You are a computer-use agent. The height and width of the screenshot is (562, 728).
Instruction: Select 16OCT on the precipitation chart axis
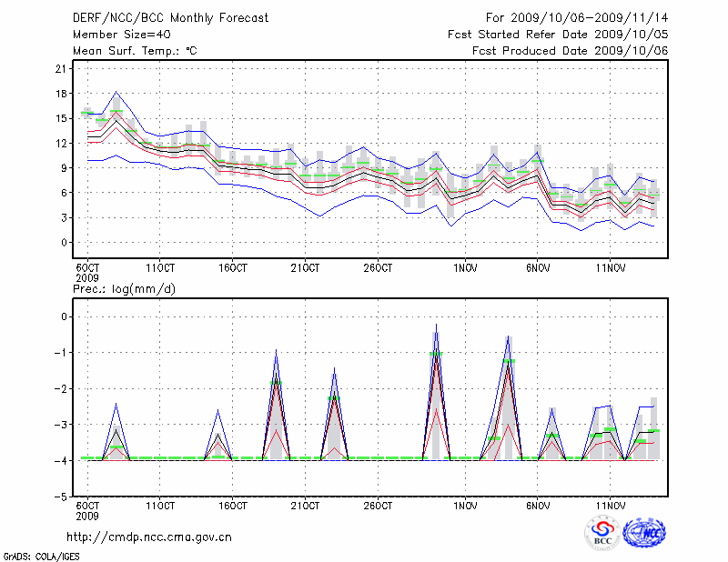[233, 505]
